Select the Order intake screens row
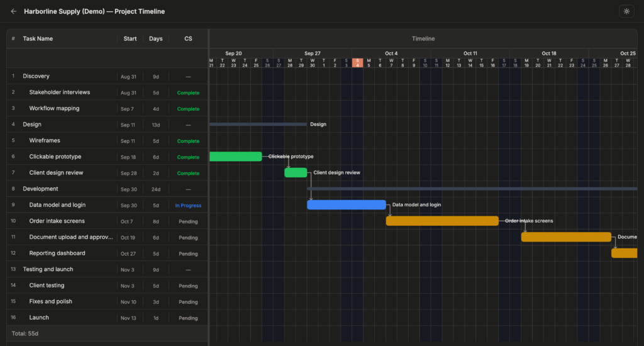Viewport: 644px width, 346px height. [107, 221]
